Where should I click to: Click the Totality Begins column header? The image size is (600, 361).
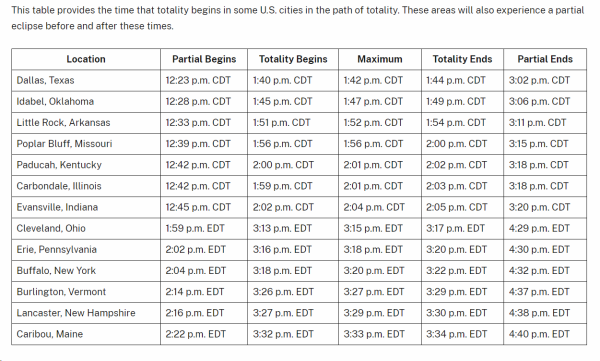(x=293, y=59)
